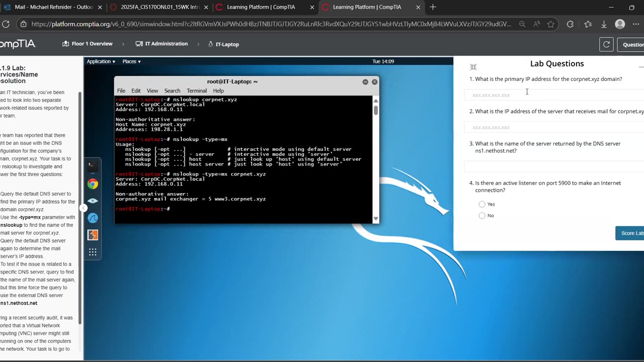This screenshot has width=644, height=362.
Task: Go to IT Administration breadcrumb
Action: 162,44
